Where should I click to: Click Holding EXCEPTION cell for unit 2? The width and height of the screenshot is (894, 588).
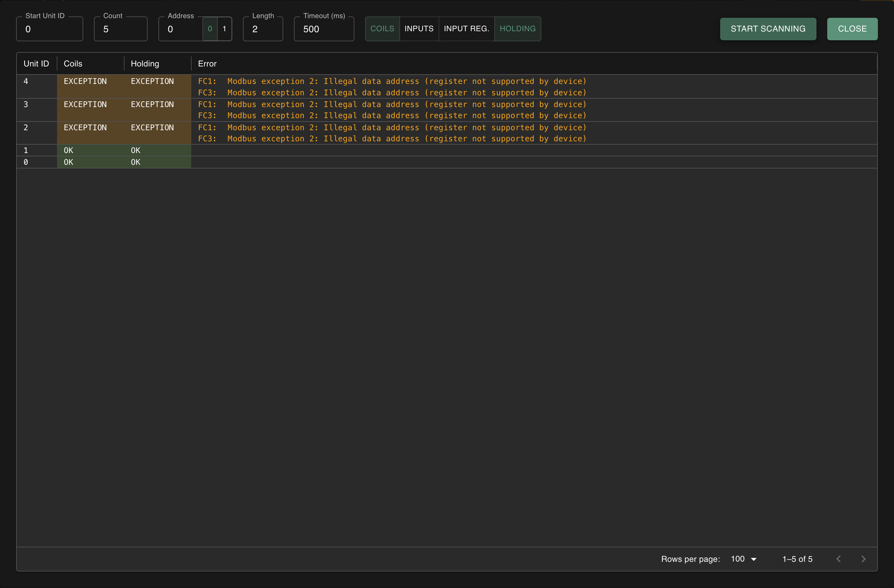157,133
